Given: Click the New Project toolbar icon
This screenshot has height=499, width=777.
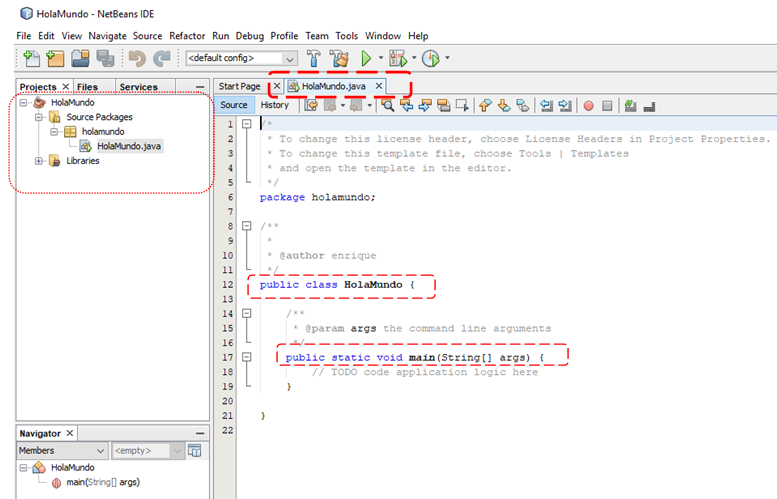Looking at the screenshot, I should [56, 58].
